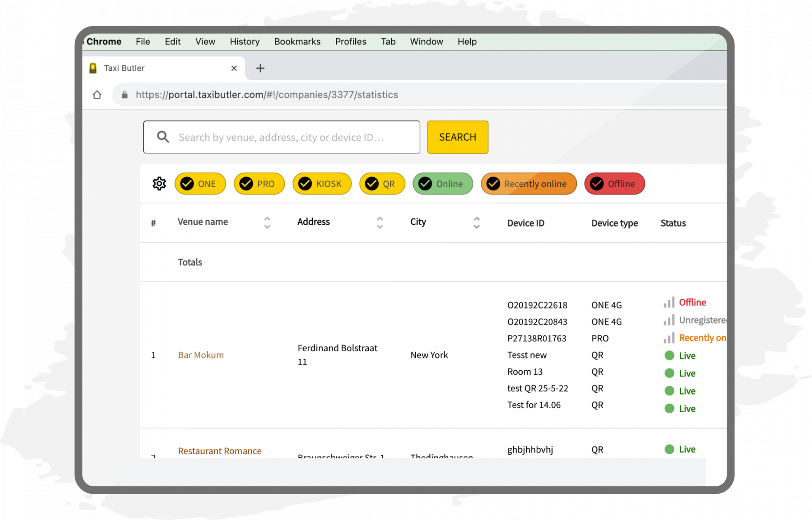812x520 pixels.
Task: Open the settings gear above the table
Action: click(x=159, y=184)
